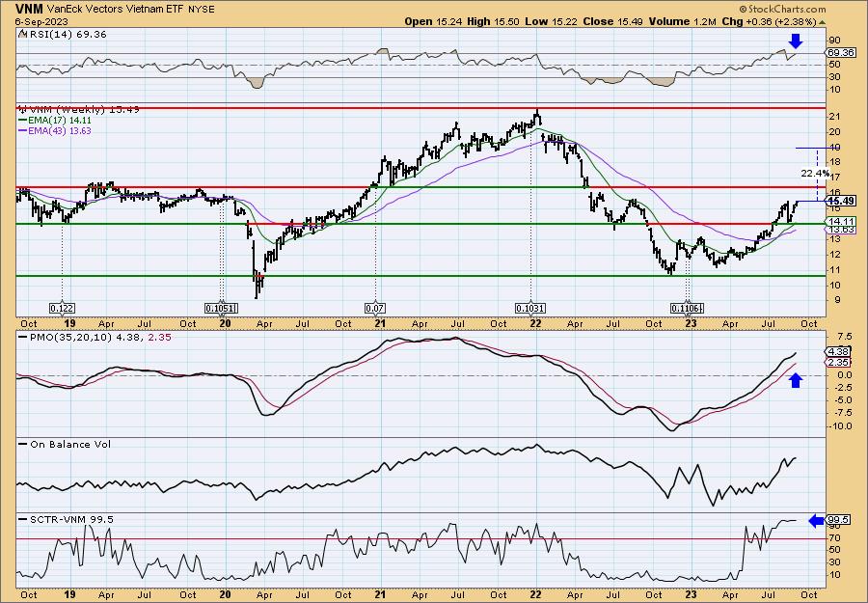Click the 'On Balance Vol' panel label
Screen dimensions: 868x603
pos(70,445)
